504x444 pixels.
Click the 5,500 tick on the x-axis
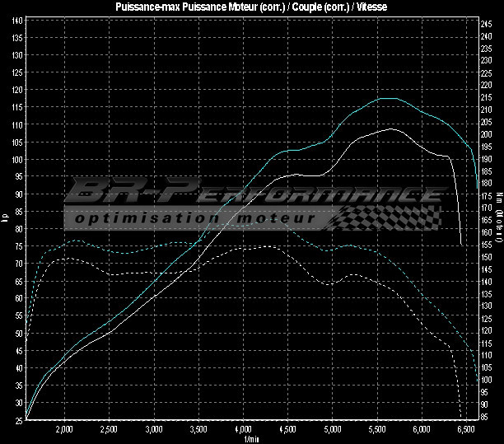point(376,430)
